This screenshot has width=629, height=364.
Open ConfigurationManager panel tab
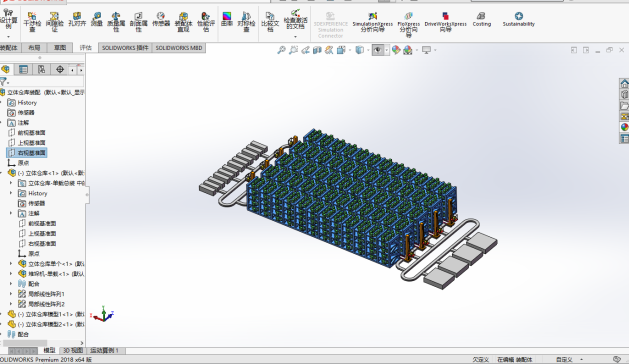coord(41,69)
